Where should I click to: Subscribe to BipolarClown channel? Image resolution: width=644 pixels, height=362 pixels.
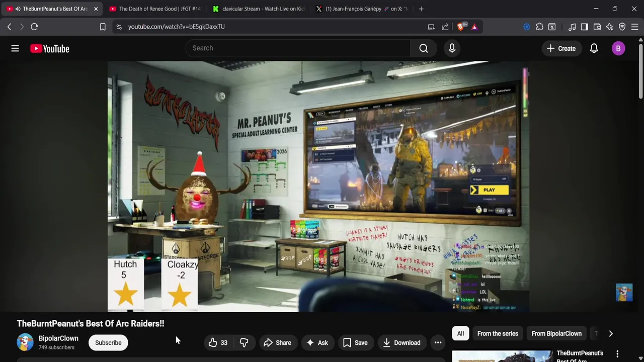tap(108, 343)
